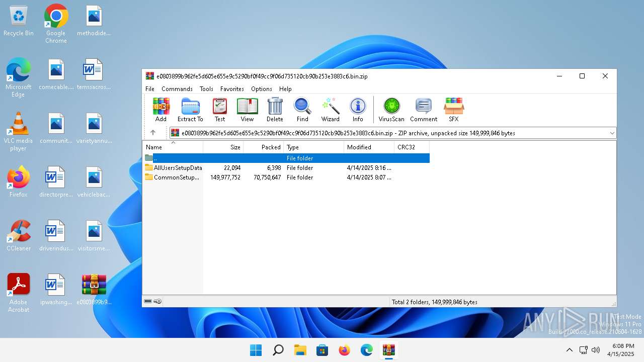Click the volume speaker tray icon
The height and width of the screenshot is (362, 644).
click(x=596, y=350)
